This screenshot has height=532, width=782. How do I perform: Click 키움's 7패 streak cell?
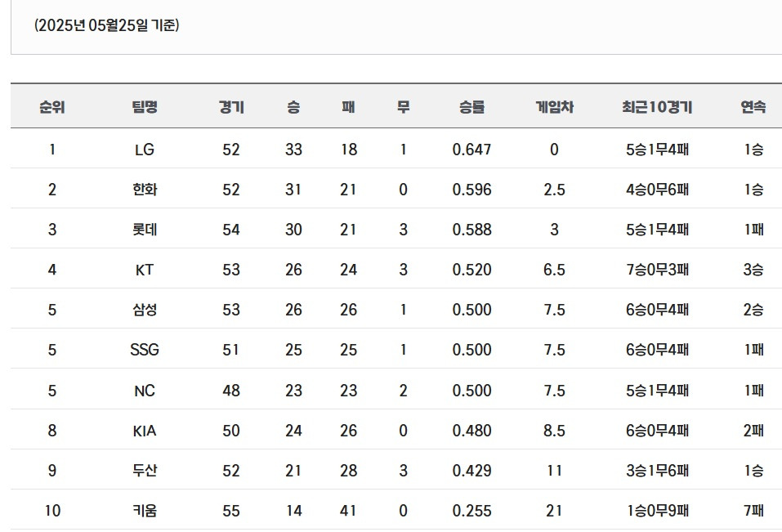point(753,511)
